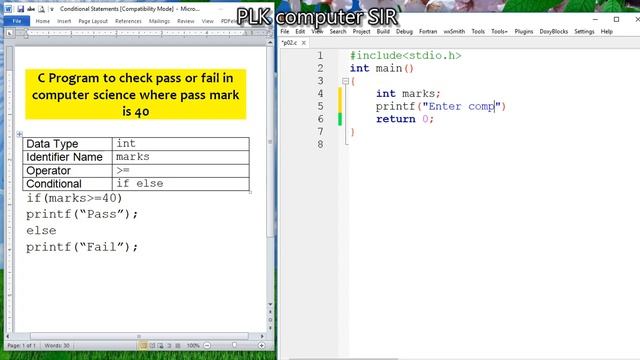Click the 'Words: 30' counter in the status bar
The height and width of the screenshot is (360, 640).
coord(57,346)
